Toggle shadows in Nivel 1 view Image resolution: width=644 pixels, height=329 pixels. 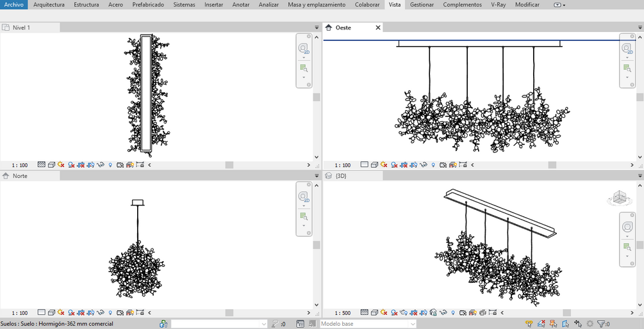point(71,164)
